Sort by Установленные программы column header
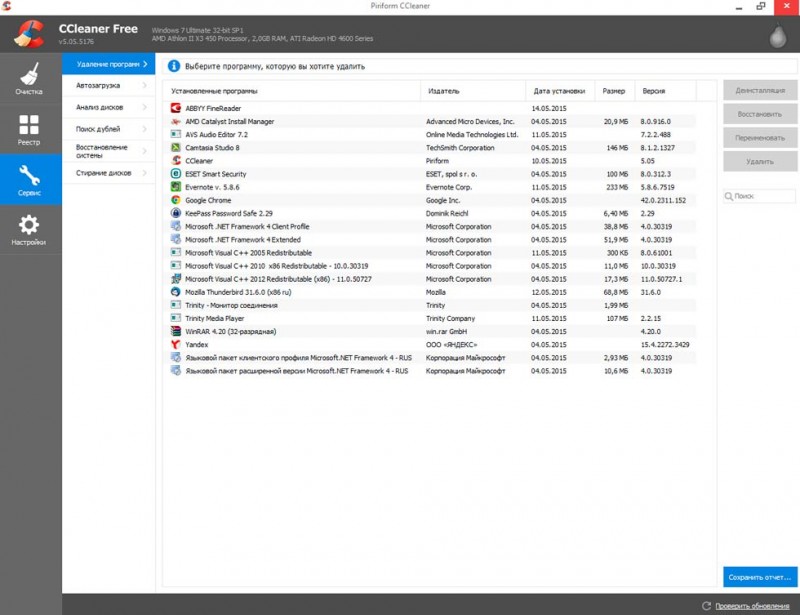 (291, 91)
